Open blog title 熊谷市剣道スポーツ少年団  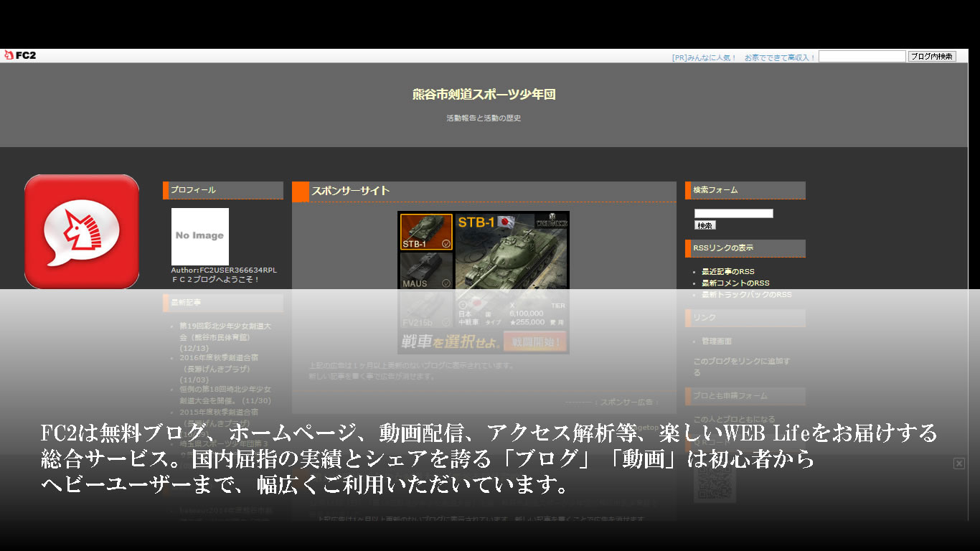[x=484, y=95]
